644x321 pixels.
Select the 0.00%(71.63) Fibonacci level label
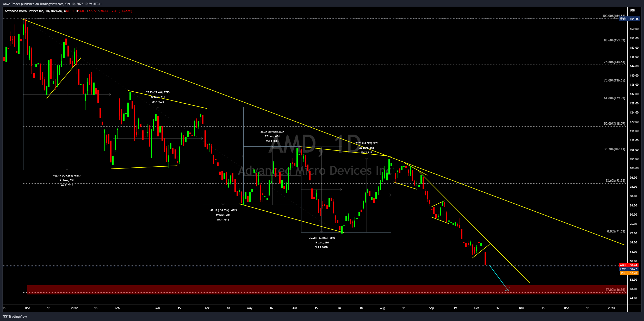616,231
